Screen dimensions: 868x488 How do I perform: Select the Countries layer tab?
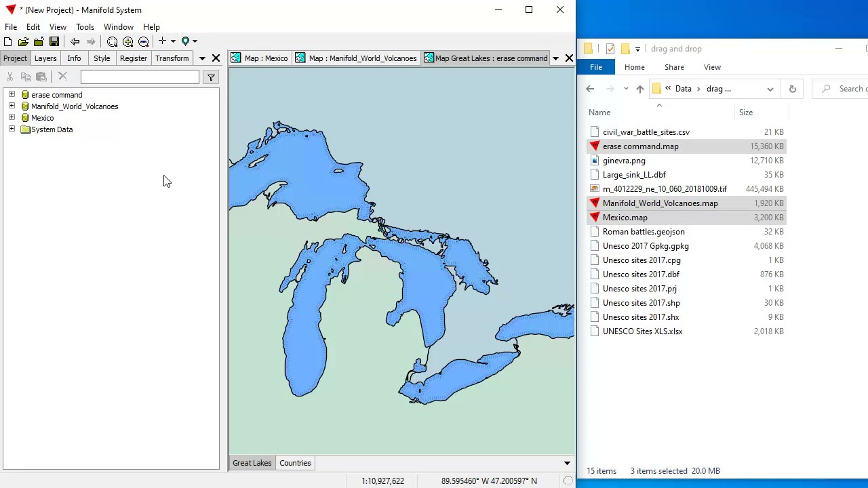tap(295, 463)
